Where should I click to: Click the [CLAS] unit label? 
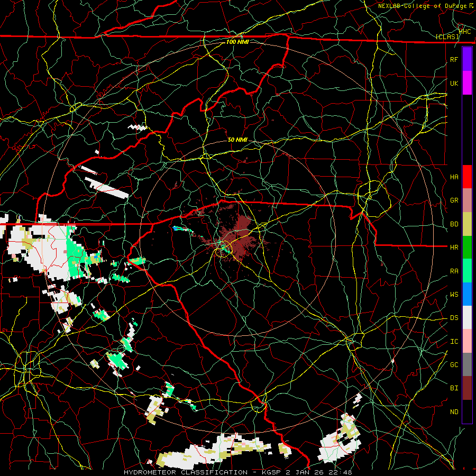click(x=447, y=37)
